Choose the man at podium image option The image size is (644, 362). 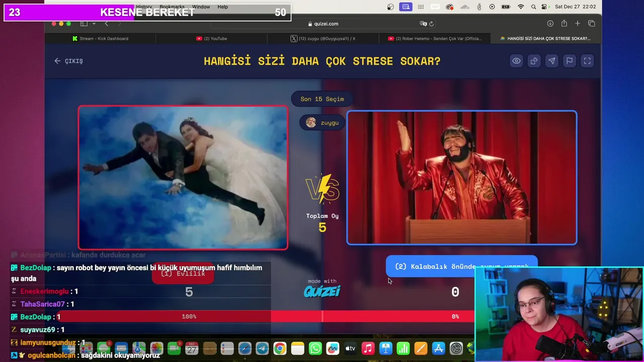pyautogui.click(x=462, y=177)
